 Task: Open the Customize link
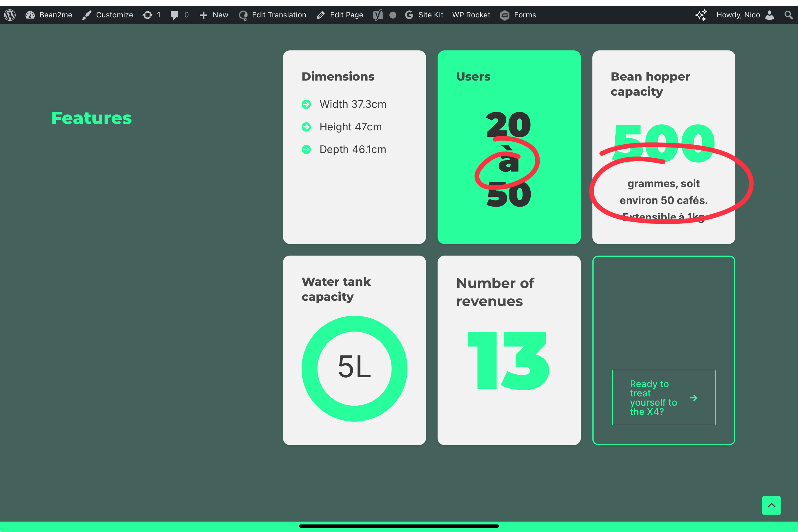114,15
